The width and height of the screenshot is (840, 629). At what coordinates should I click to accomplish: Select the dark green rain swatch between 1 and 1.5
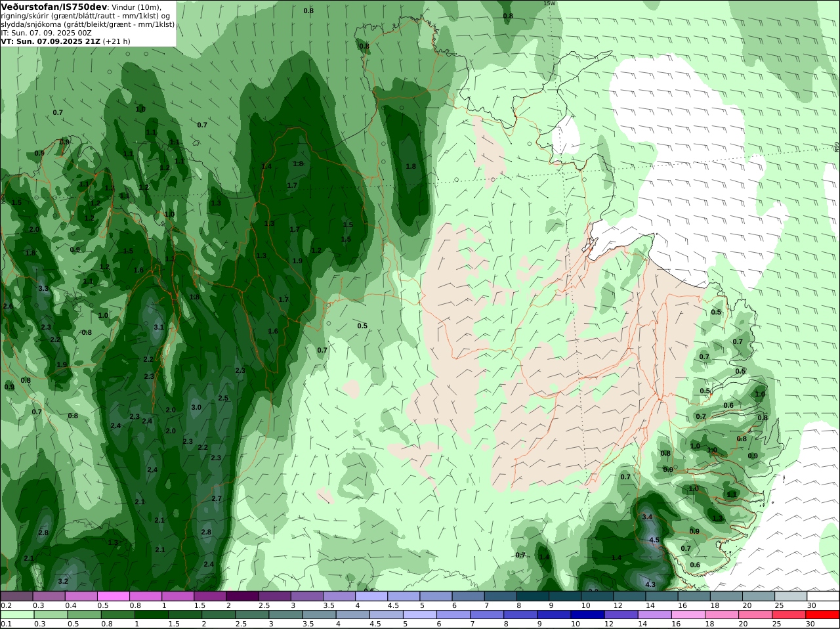click(151, 615)
